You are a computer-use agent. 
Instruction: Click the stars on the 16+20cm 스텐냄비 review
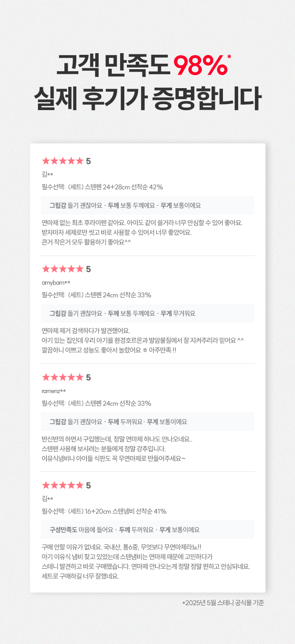(63, 485)
